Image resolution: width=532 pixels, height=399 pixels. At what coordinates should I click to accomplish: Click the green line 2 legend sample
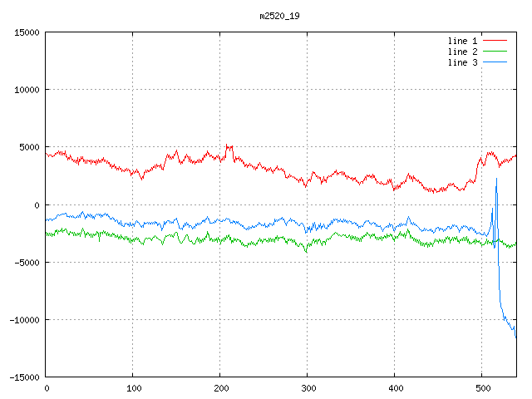coord(495,52)
